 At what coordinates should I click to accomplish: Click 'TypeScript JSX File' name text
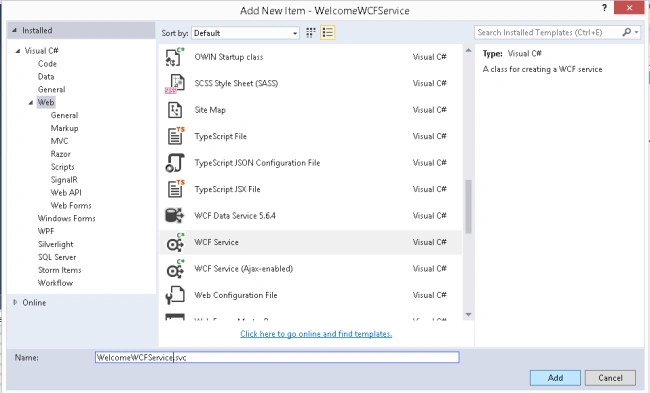tap(227, 189)
